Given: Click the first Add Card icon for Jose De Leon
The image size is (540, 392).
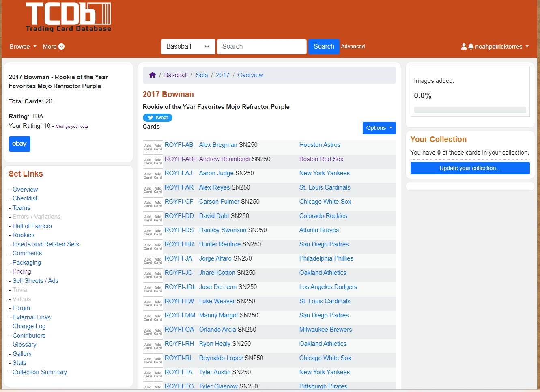Looking at the screenshot, I should click(x=148, y=289).
